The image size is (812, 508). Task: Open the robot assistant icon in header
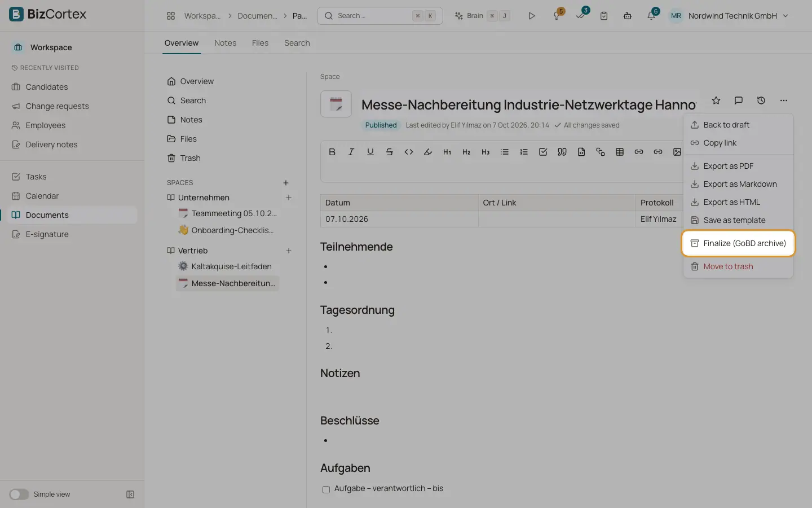pyautogui.click(x=628, y=16)
